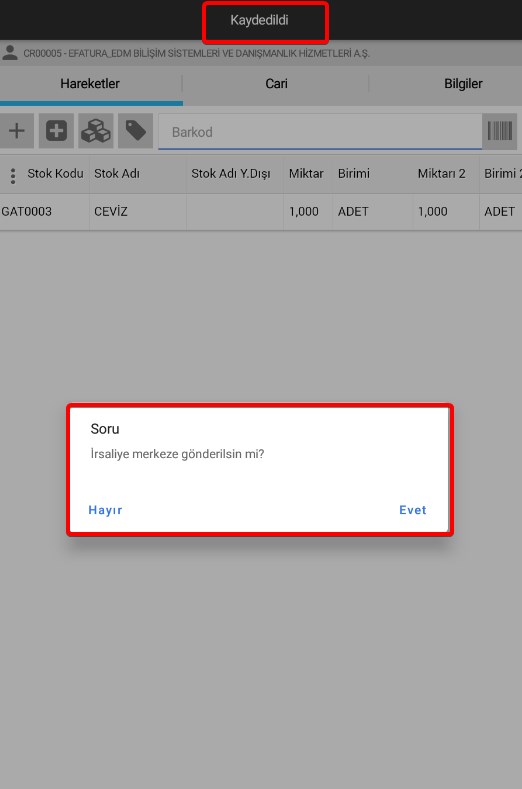Switch to the Hareketler tab

point(90,84)
